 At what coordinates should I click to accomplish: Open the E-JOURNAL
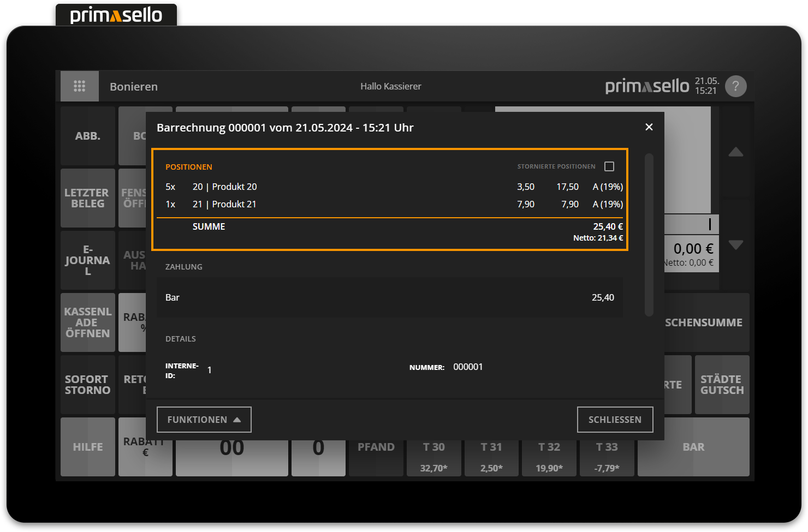[87, 260]
